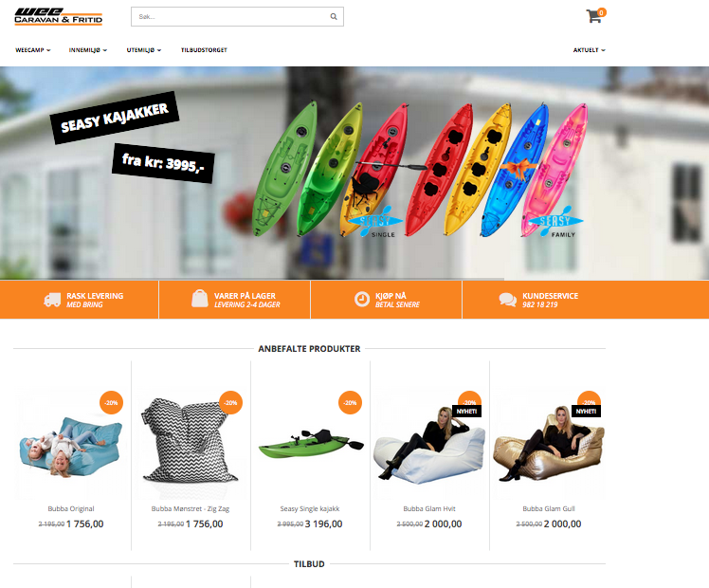Screen dimensions: 709x588
Task: Click the NYHET! badge on Bubba Glam Hvit
Action: pyautogui.click(x=466, y=412)
